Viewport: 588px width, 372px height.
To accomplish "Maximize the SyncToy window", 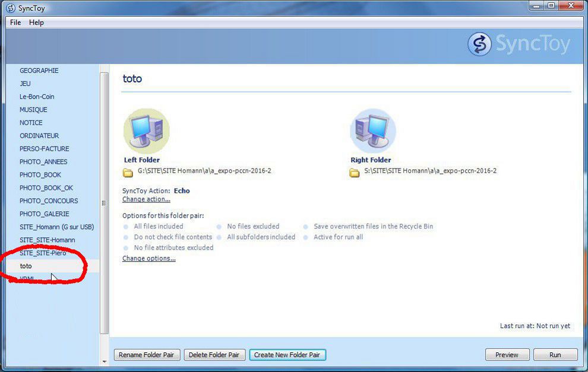I will point(551,5).
